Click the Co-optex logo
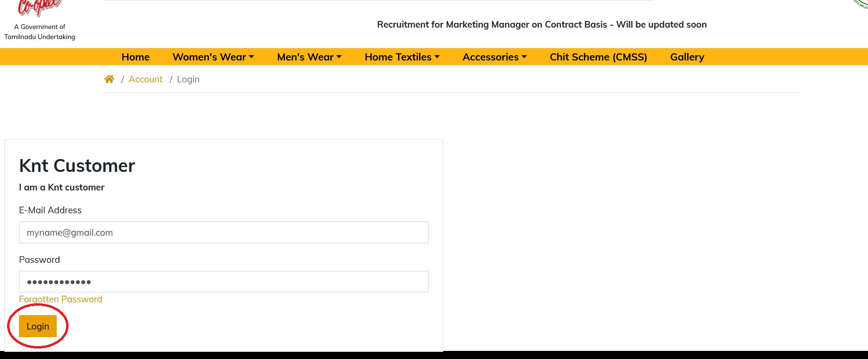The height and width of the screenshot is (359, 868). coord(40,8)
